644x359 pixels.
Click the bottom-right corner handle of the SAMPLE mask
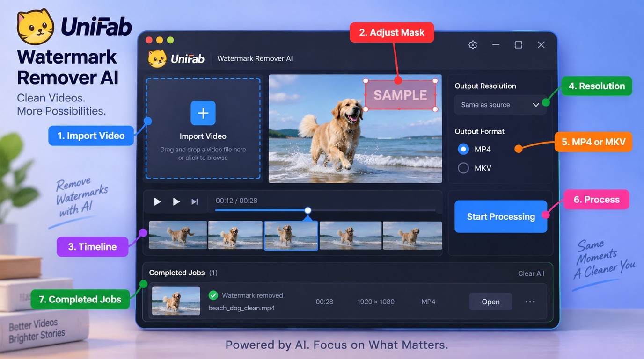pyautogui.click(x=435, y=109)
